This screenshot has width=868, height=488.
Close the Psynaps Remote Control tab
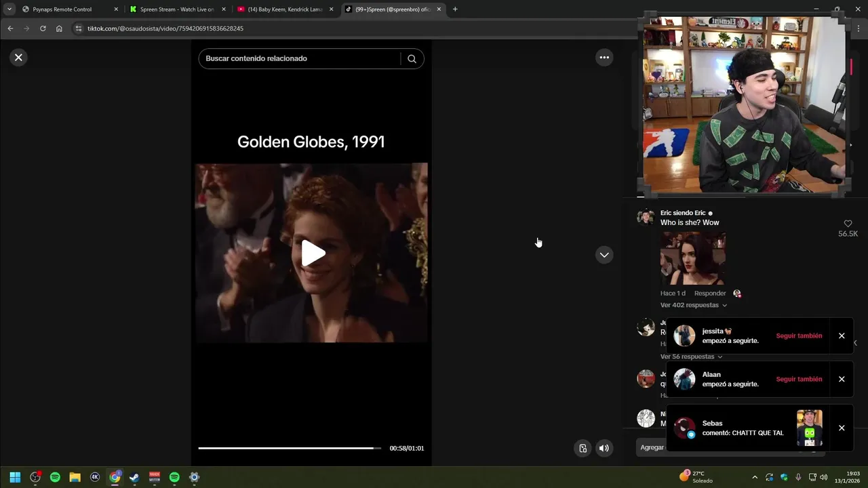click(116, 9)
